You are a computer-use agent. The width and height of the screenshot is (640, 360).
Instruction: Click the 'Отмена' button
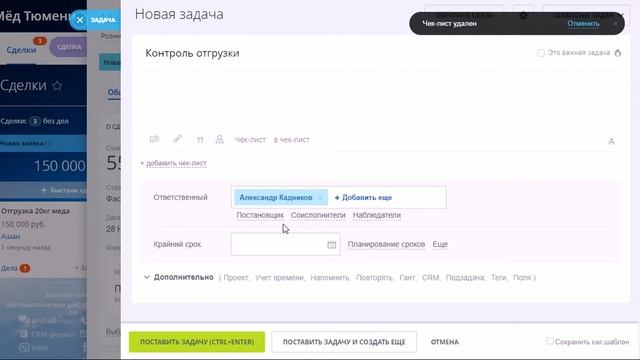pyautogui.click(x=444, y=342)
